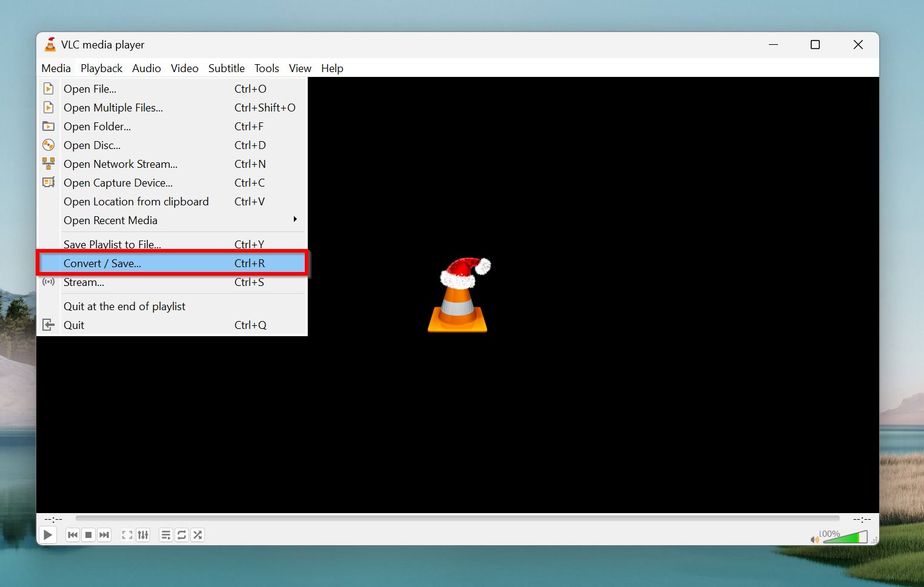
Task: Close the VLC media player window
Action: tap(858, 45)
